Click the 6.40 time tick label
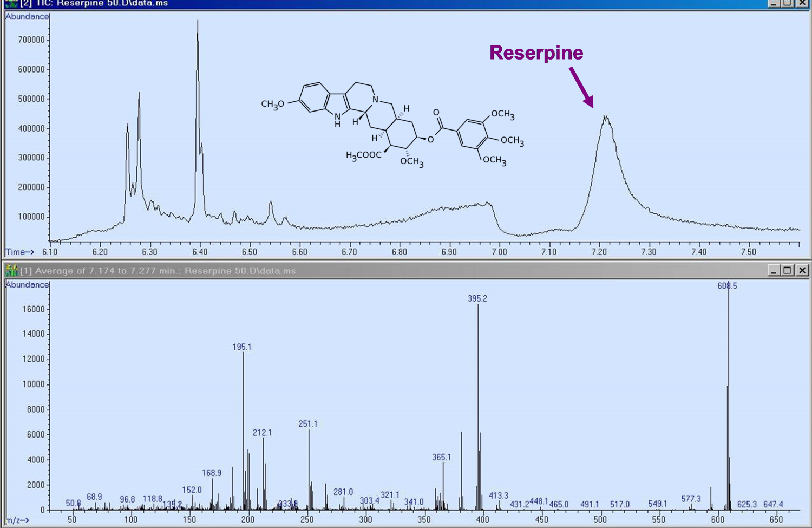812x528 pixels. pos(200,252)
